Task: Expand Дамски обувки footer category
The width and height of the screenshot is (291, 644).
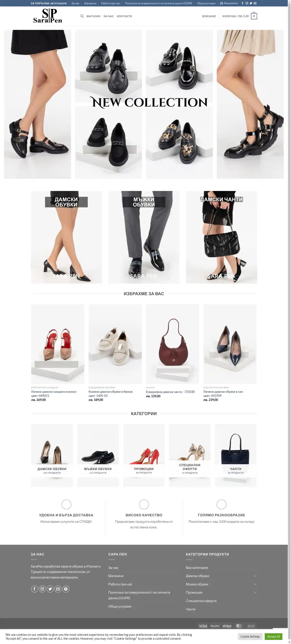Action: [x=255, y=576]
